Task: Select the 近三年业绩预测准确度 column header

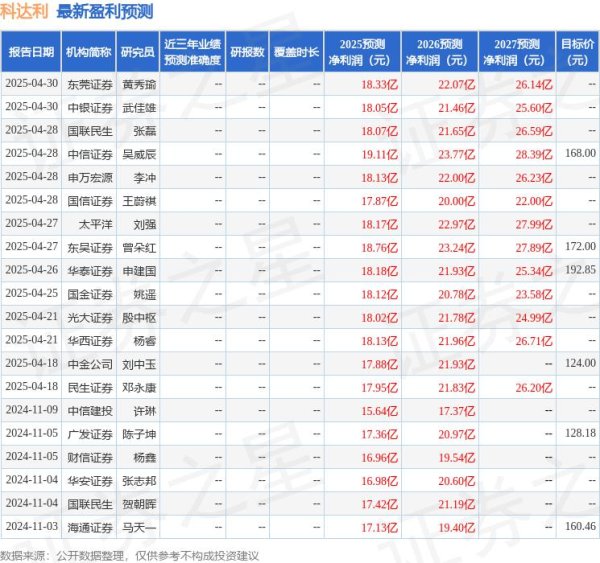Action: 192,52
